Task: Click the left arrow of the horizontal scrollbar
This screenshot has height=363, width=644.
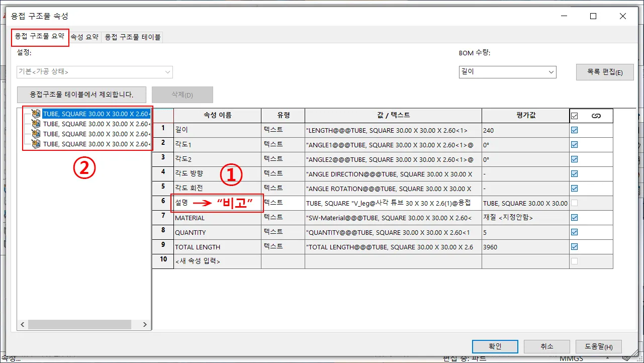Action: [x=22, y=324]
